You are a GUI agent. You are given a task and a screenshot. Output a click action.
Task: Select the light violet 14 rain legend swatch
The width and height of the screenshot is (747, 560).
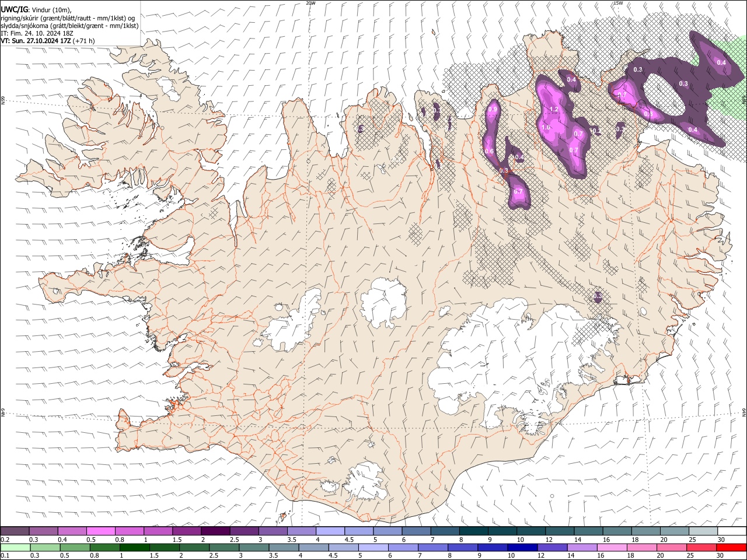[x=581, y=547]
